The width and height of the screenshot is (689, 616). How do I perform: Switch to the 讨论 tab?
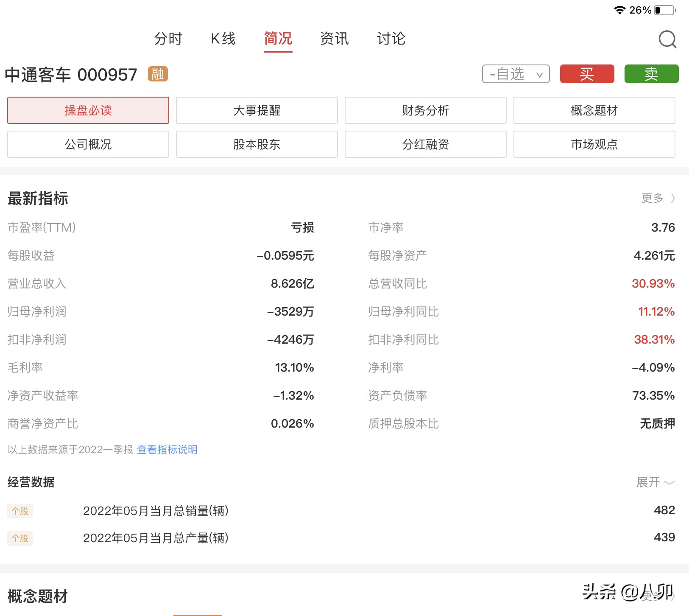point(391,39)
